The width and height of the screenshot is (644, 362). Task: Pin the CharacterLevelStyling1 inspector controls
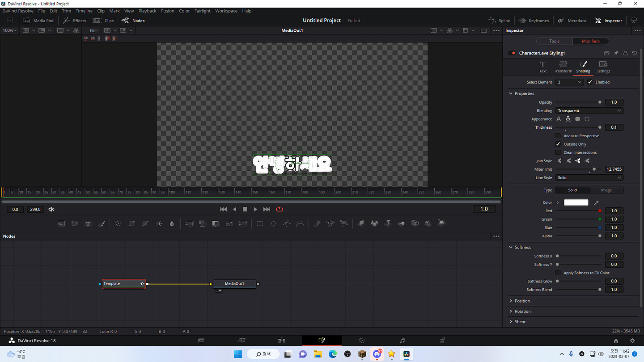[x=616, y=53]
